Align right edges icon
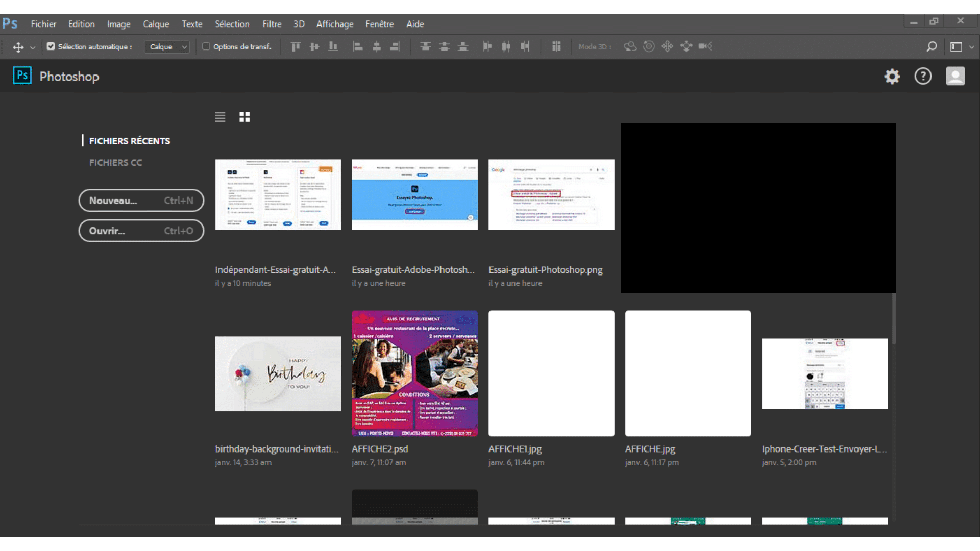The height and width of the screenshot is (551, 980). [395, 47]
